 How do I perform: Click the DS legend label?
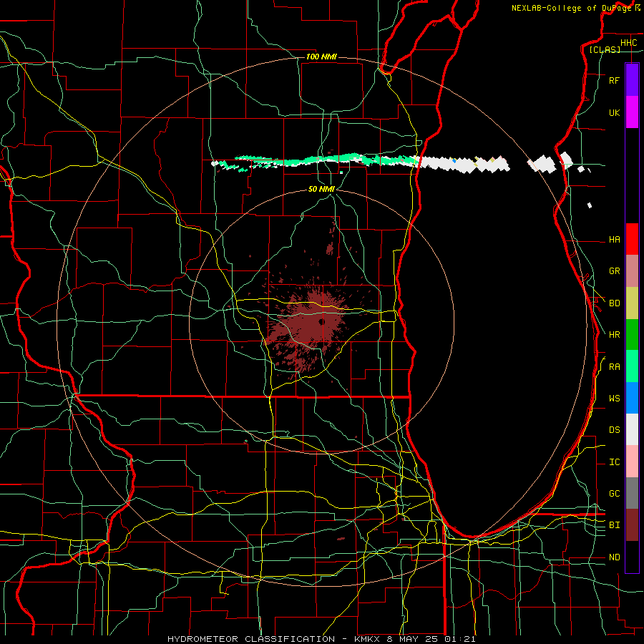pyautogui.click(x=614, y=430)
